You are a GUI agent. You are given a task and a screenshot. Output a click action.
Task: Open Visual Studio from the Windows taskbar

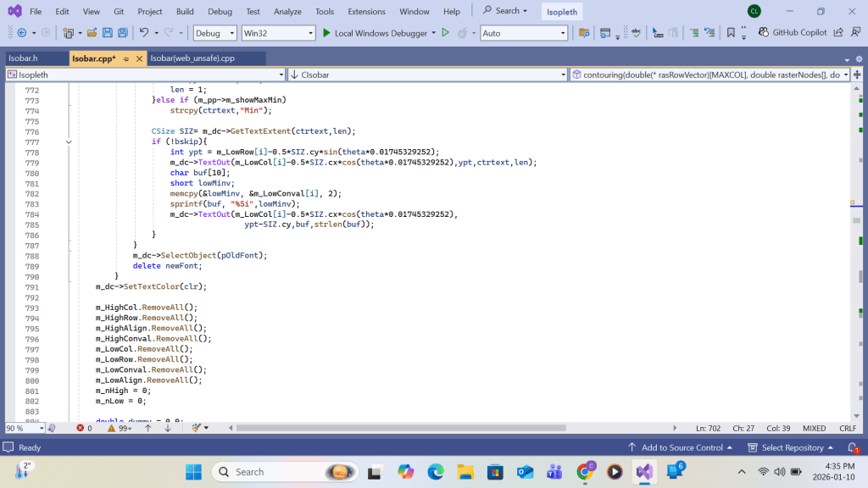tap(644, 471)
